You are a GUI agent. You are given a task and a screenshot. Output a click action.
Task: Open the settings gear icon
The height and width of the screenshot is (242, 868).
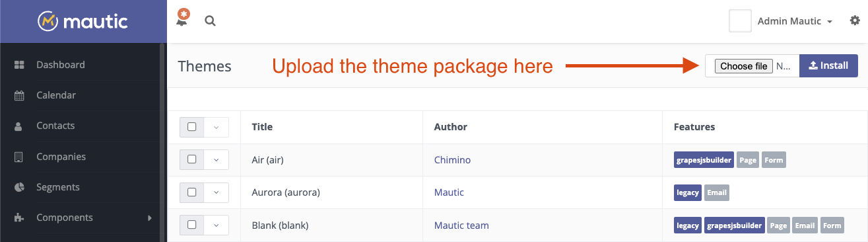[x=855, y=21]
